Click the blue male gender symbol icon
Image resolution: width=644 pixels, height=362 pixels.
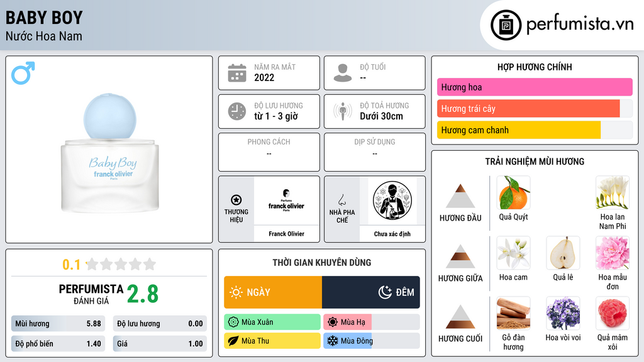coord(23,73)
